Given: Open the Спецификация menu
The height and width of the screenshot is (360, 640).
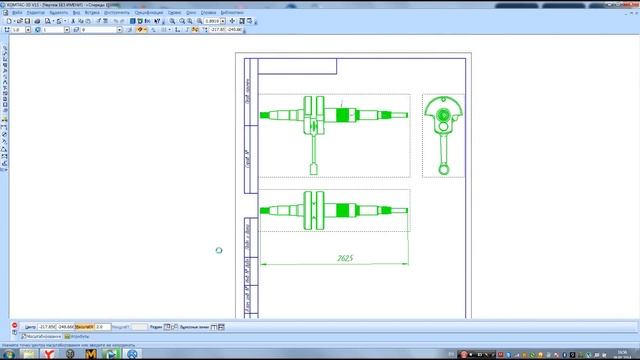Looking at the screenshot, I should click(149, 13).
